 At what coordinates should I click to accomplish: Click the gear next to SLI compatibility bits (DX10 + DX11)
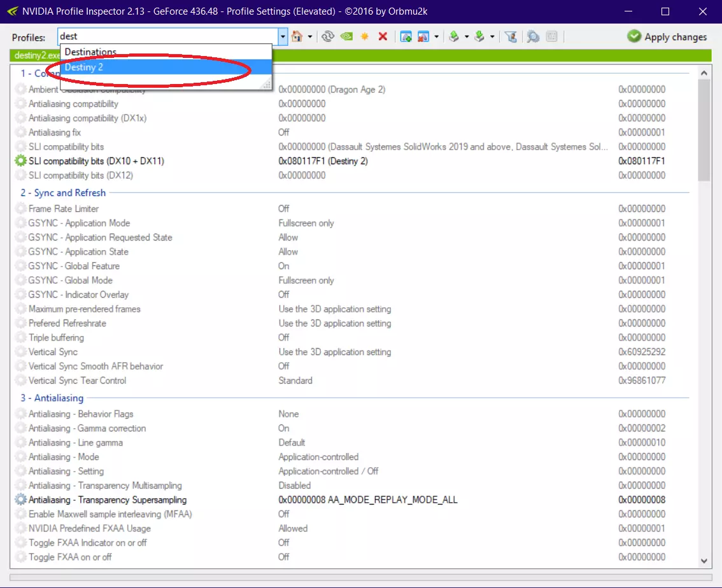click(21, 160)
